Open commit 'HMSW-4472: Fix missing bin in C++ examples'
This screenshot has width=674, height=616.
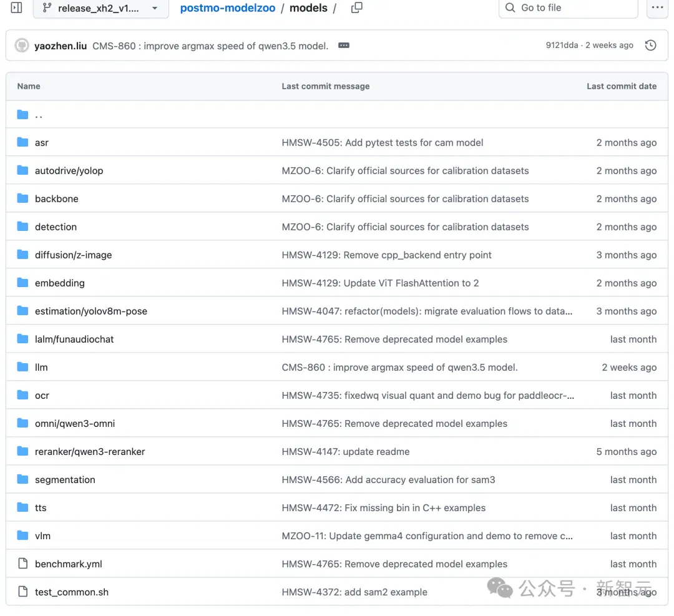pos(383,508)
